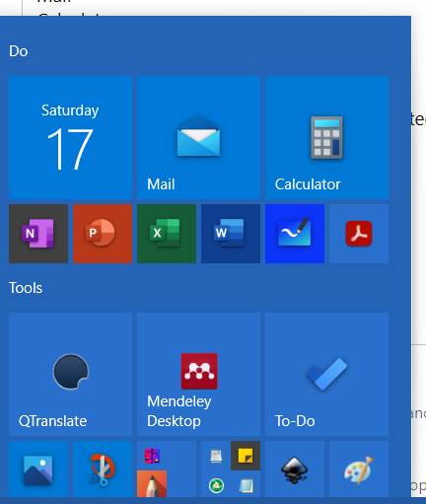Launch the Inkscape tile
This screenshot has height=504, width=426.
point(295,469)
